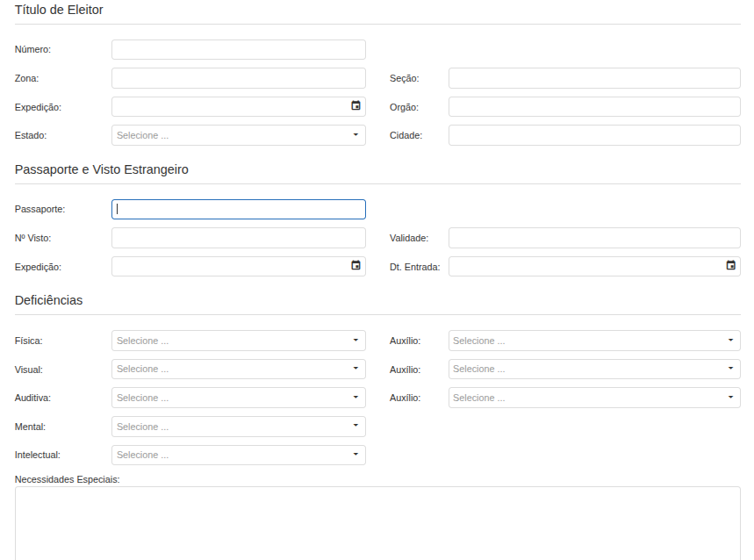Open calendar icon in Título de Eleitor Expedição
Screen dimensions: 754x560
(x=355, y=106)
